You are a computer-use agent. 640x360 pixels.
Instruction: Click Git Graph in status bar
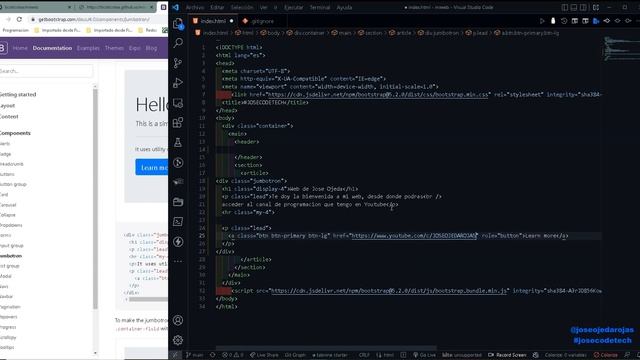[295, 355]
